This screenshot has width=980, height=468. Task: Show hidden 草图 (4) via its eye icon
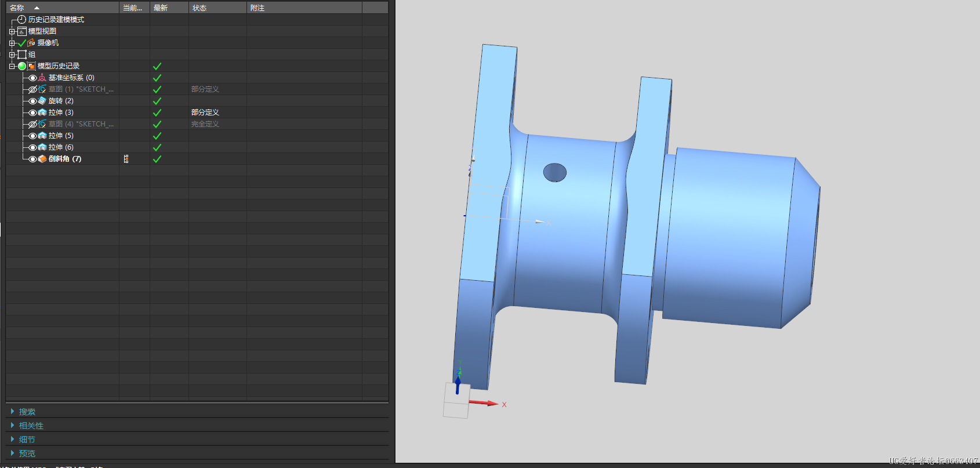coord(32,124)
